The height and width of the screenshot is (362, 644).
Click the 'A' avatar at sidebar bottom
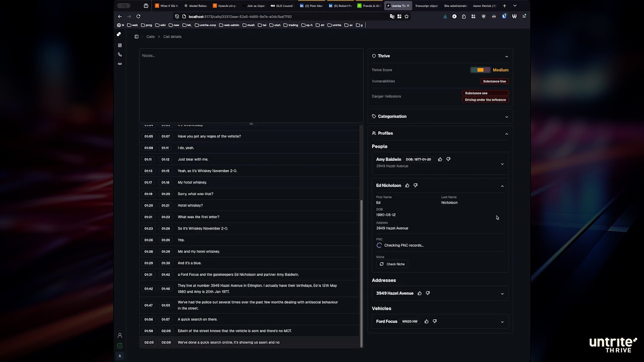120,356
